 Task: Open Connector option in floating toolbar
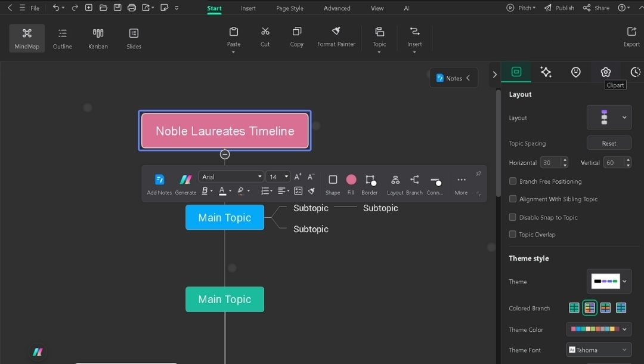point(435,184)
